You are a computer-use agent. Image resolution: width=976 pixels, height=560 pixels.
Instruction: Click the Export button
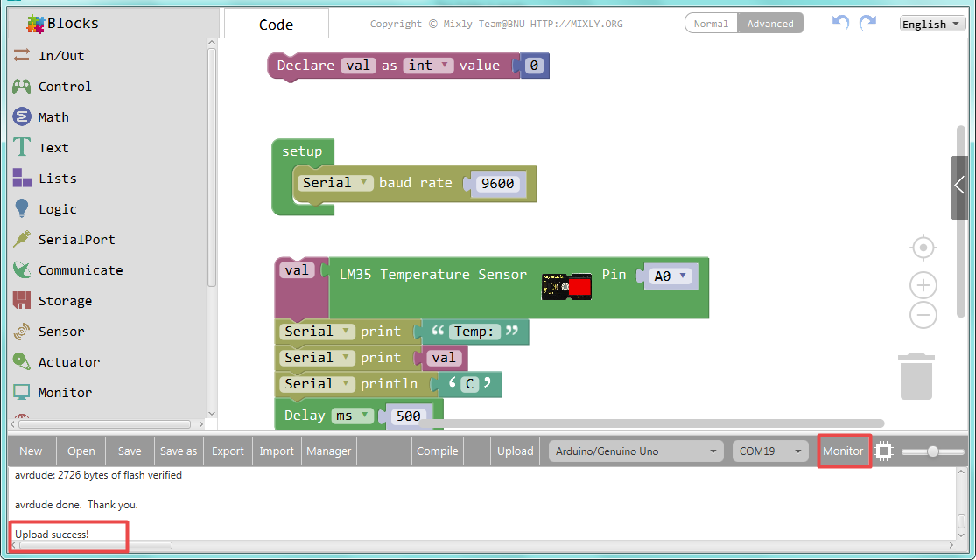click(228, 451)
